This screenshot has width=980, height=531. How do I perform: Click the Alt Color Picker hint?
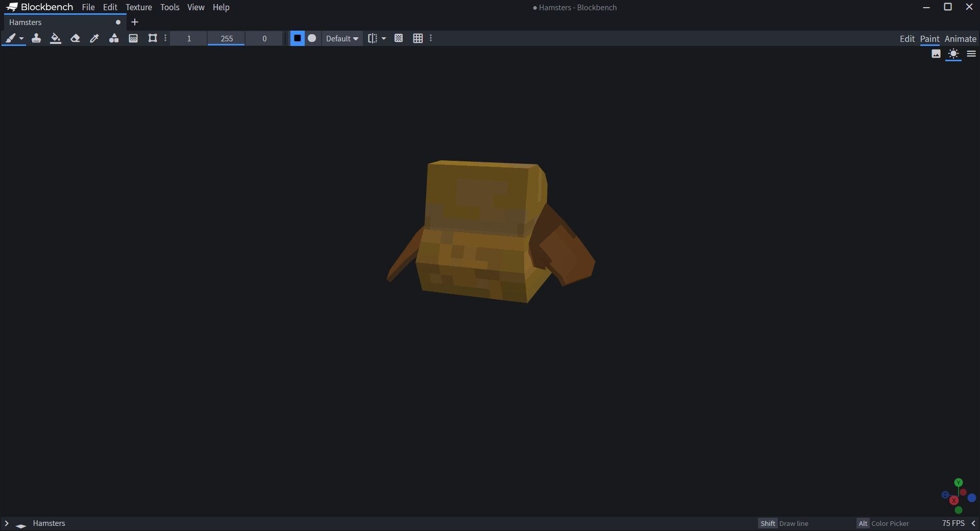click(883, 523)
